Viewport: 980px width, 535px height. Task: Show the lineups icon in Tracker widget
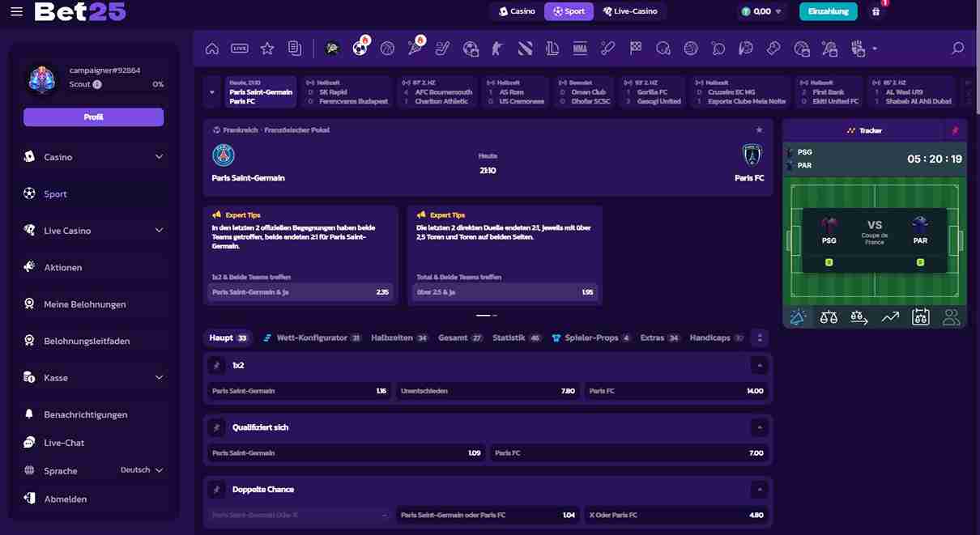point(952,317)
